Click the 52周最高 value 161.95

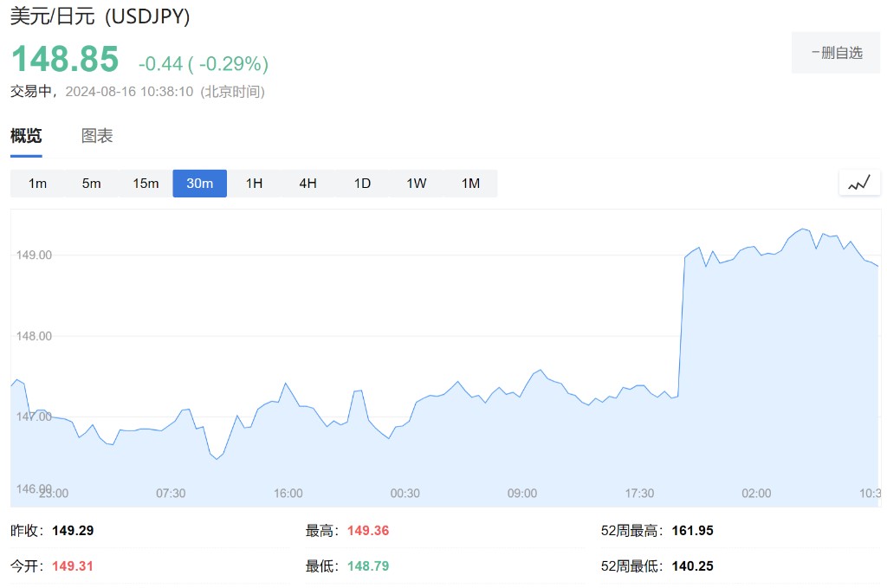point(692,531)
